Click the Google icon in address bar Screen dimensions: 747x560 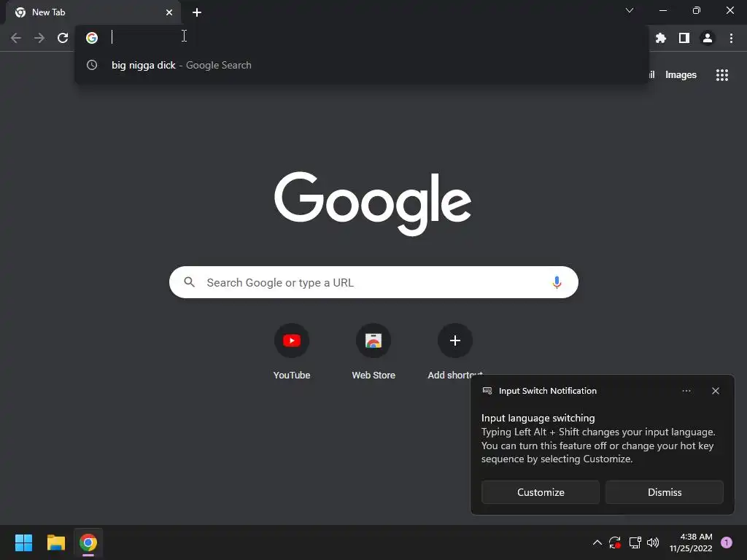[92, 38]
